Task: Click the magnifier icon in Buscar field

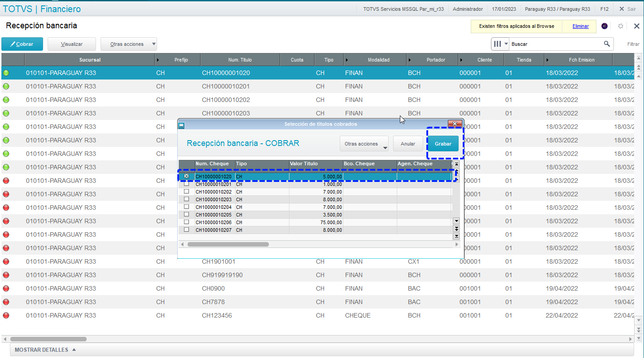Action: [x=607, y=44]
